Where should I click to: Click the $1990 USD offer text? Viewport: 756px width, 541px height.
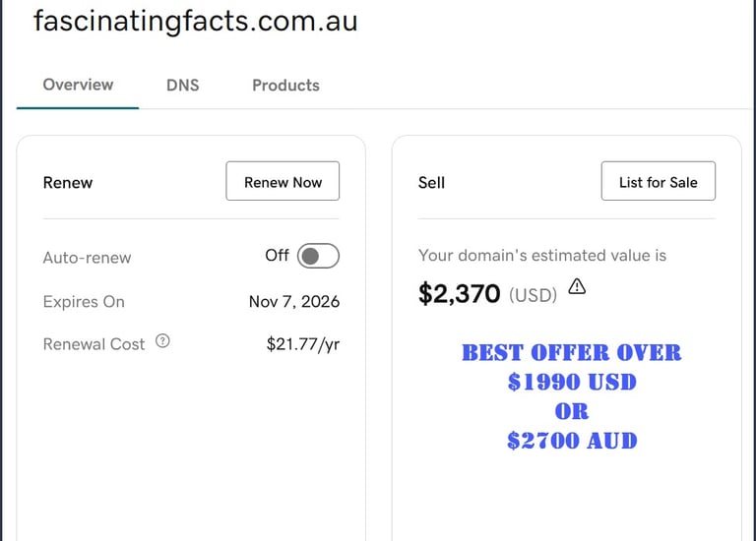tap(571, 382)
